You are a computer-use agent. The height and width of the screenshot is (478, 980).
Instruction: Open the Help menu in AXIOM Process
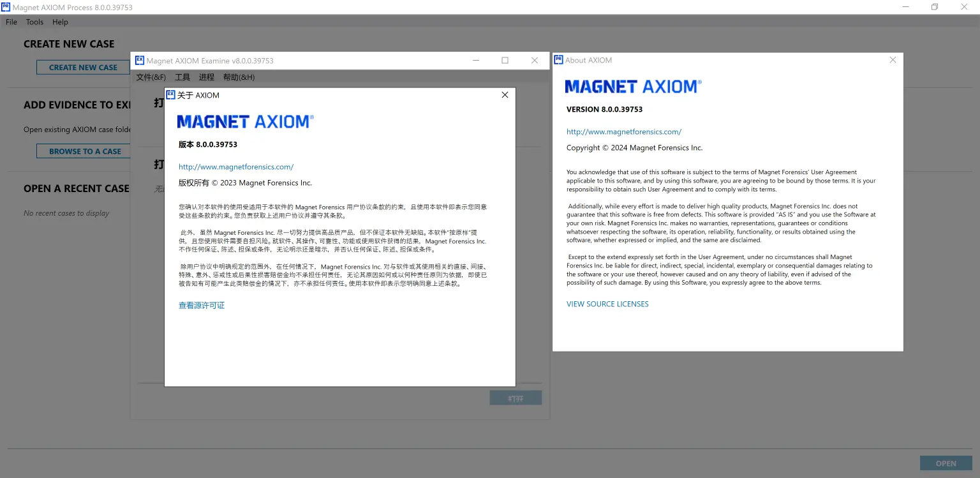(60, 22)
